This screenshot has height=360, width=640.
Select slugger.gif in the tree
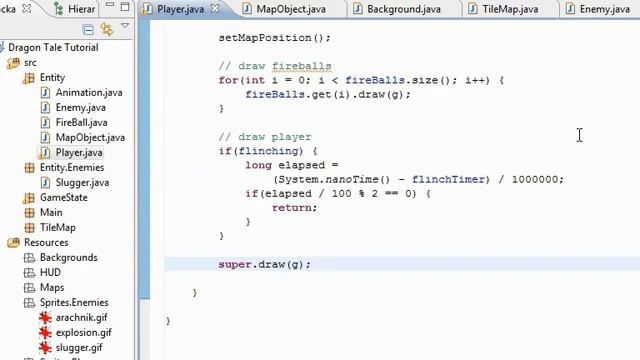tap(79, 348)
